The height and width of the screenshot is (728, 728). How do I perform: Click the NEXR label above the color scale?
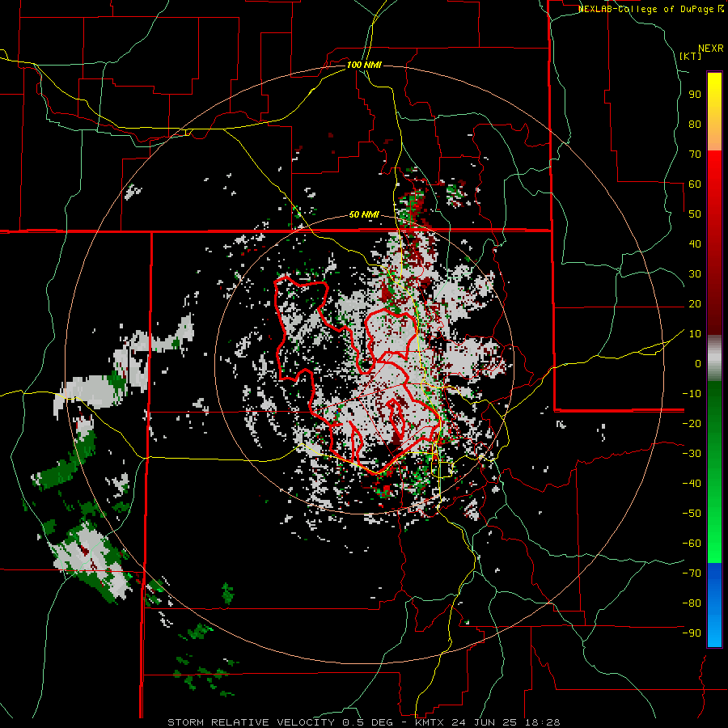coord(711,49)
